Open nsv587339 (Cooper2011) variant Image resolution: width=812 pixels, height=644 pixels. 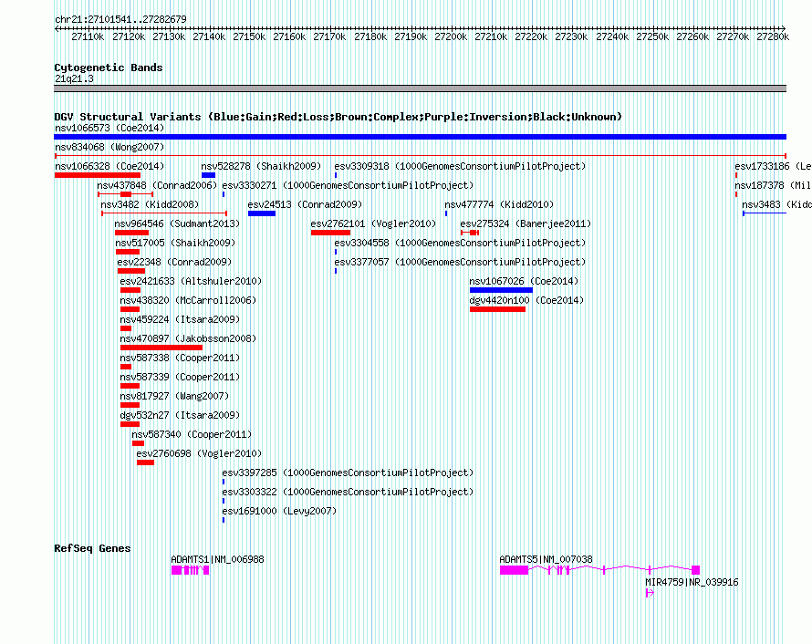(180, 377)
